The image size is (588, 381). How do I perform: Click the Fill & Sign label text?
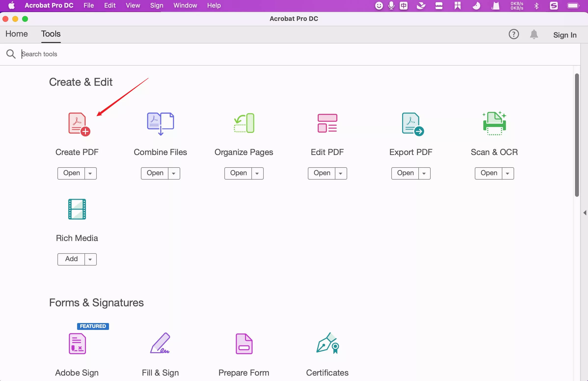click(160, 373)
